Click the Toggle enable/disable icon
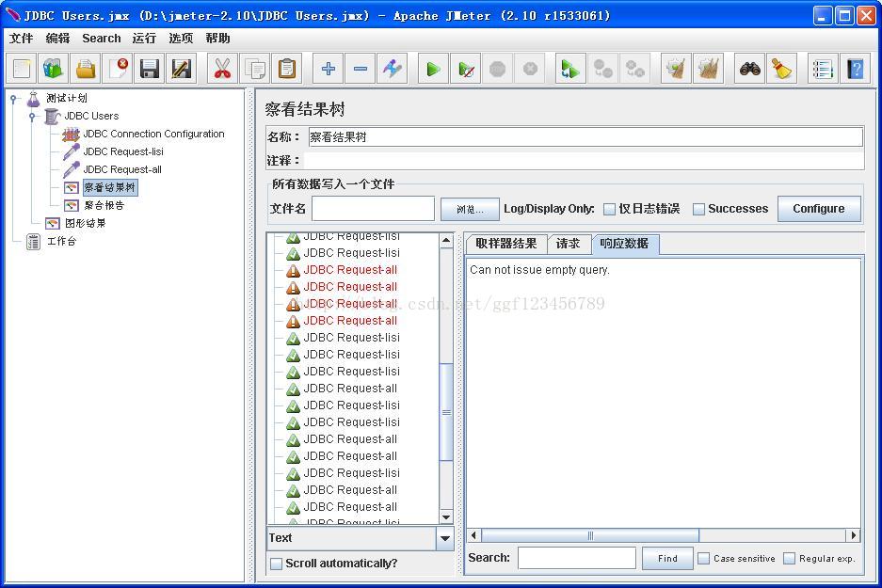The height and width of the screenshot is (588, 882). (393, 69)
